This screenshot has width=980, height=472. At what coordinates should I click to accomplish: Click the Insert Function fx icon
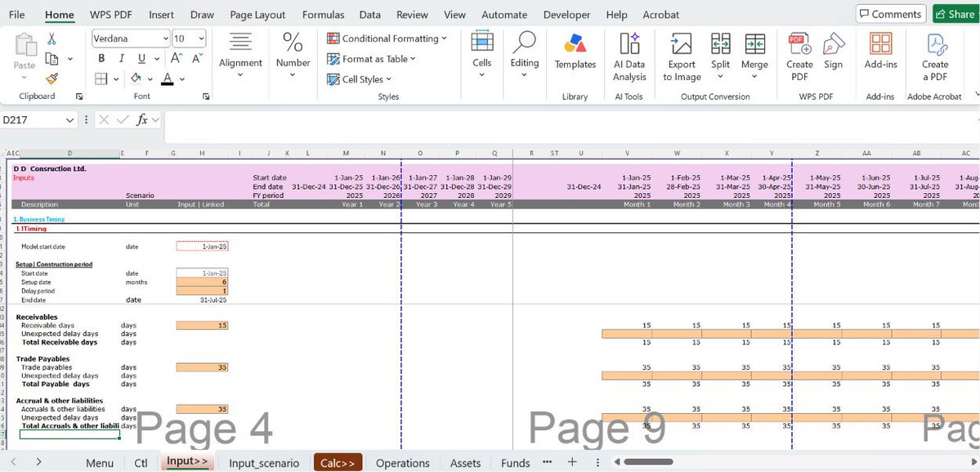(x=142, y=120)
